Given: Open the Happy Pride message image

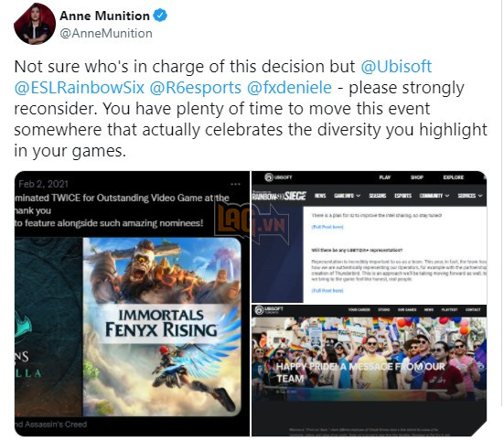Looking at the screenshot, I should point(369,359).
